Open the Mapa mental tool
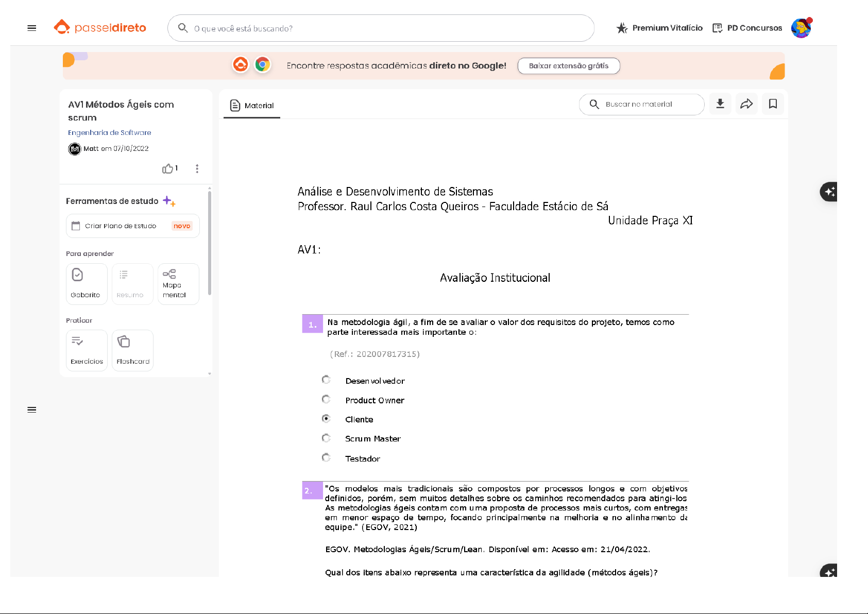Image resolution: width=868 pixels, height=614 pixels. coord(178,284)
